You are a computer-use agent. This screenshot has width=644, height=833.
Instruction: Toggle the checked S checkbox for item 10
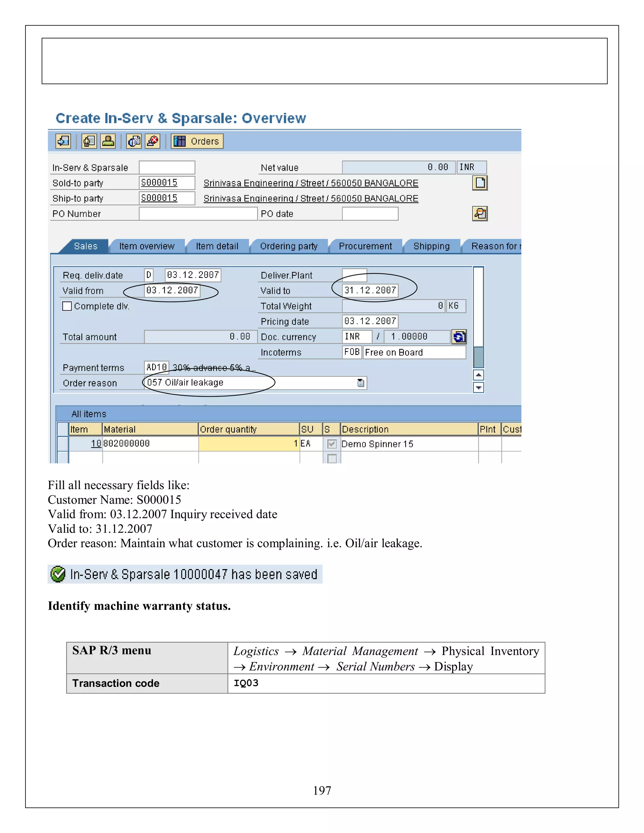click(x=332, y=444)
